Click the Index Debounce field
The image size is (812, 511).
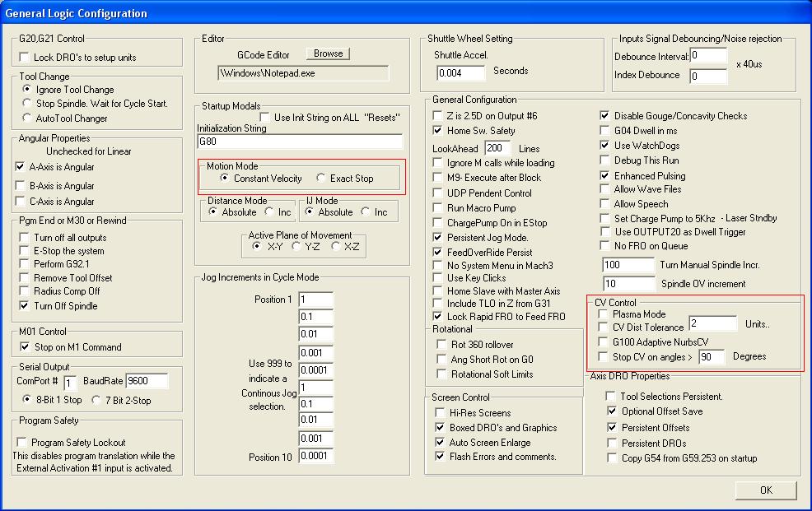(x=708, y=76)
